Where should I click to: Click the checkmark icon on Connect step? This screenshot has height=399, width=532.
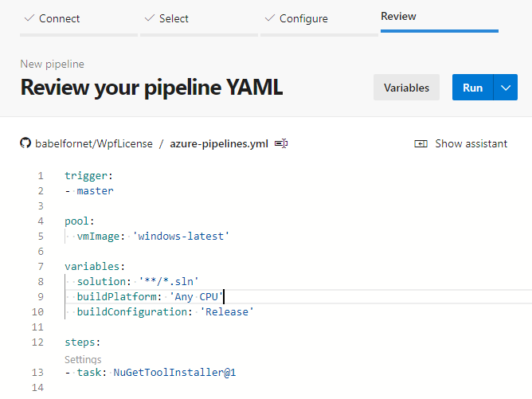(x=29, y=18)
